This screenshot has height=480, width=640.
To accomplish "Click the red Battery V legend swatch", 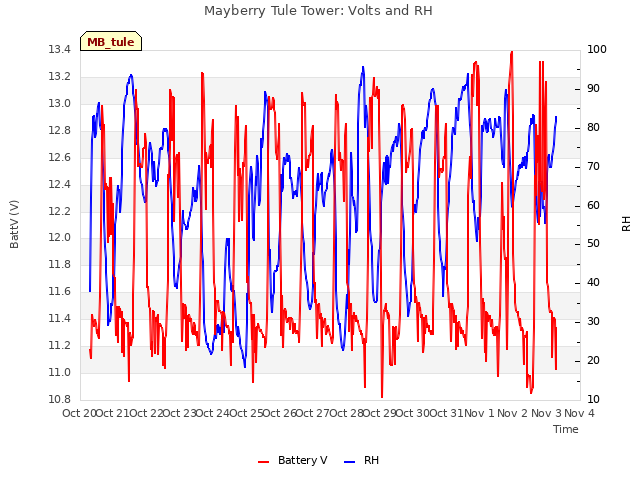I will (264, 462).
